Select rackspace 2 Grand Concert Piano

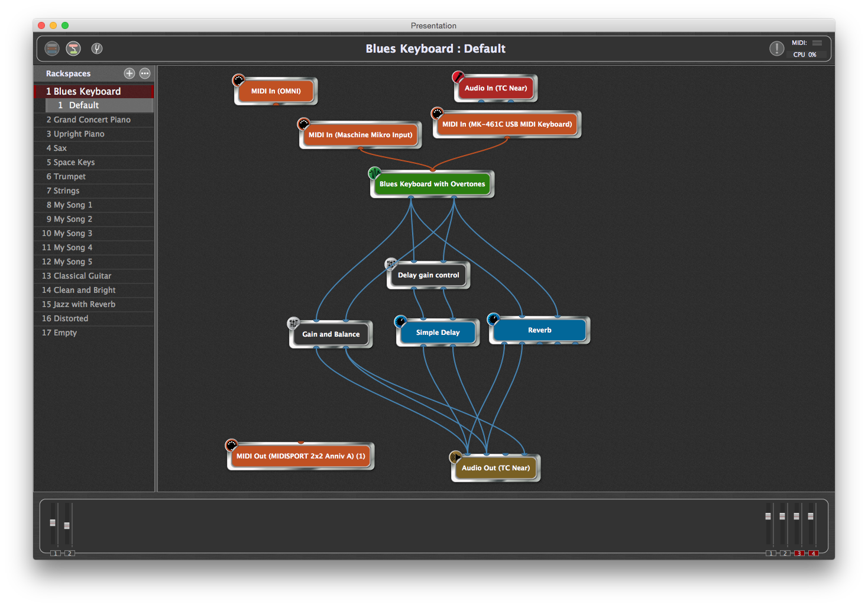tap(94, 120)
